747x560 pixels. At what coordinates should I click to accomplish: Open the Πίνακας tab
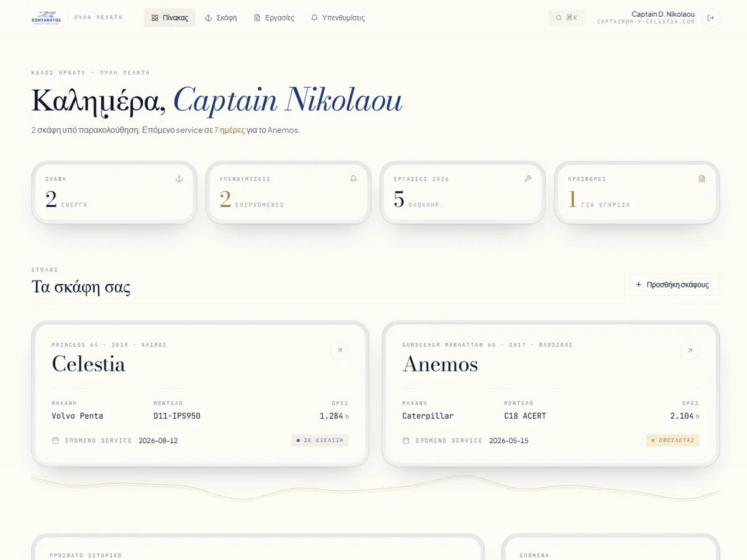(x=169, y=17)
